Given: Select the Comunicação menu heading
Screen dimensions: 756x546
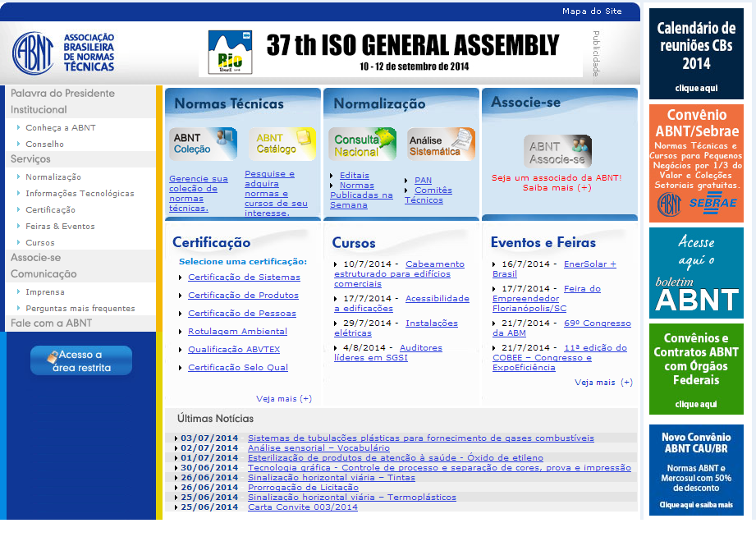Looking at the screenshot, I should coord(44,274).
